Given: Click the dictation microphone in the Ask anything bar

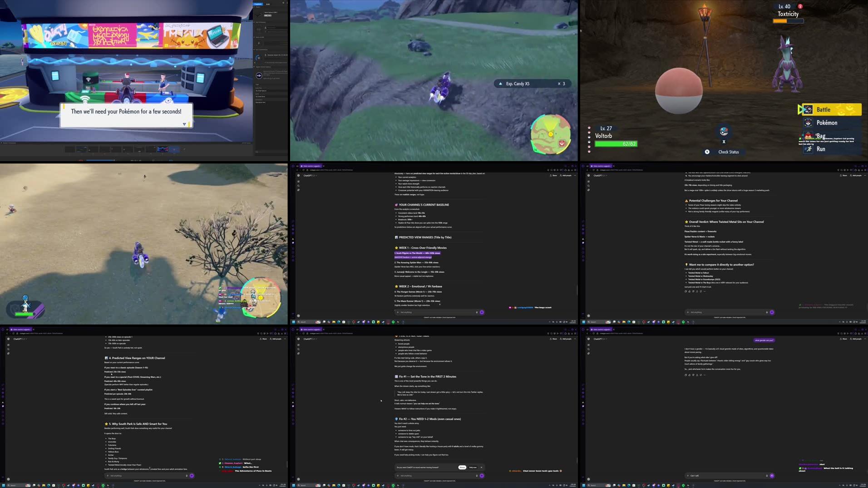Looking at the screenshot, I should coord(477,475).
